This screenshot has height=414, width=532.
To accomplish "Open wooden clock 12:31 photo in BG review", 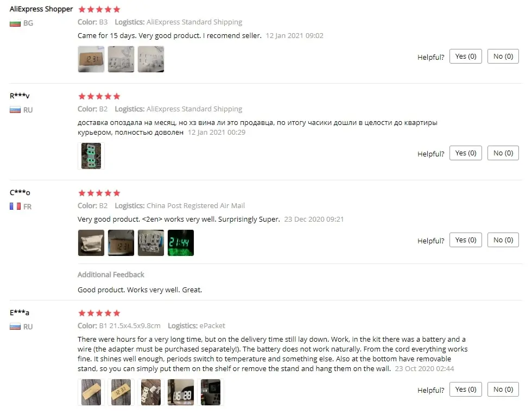I will 91,59.
